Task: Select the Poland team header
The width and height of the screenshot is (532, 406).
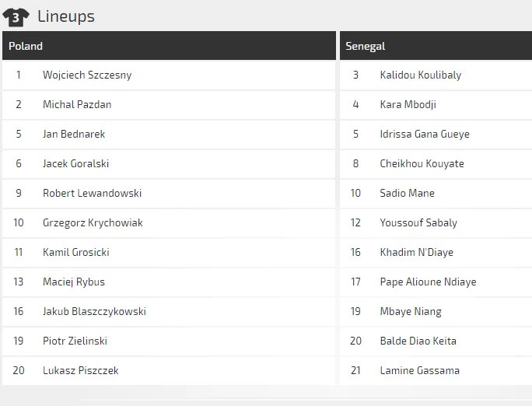Action: (26, 46)
